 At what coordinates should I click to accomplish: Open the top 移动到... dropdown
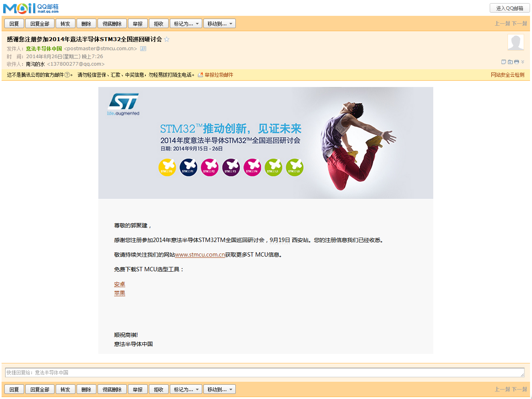(220, 24)
